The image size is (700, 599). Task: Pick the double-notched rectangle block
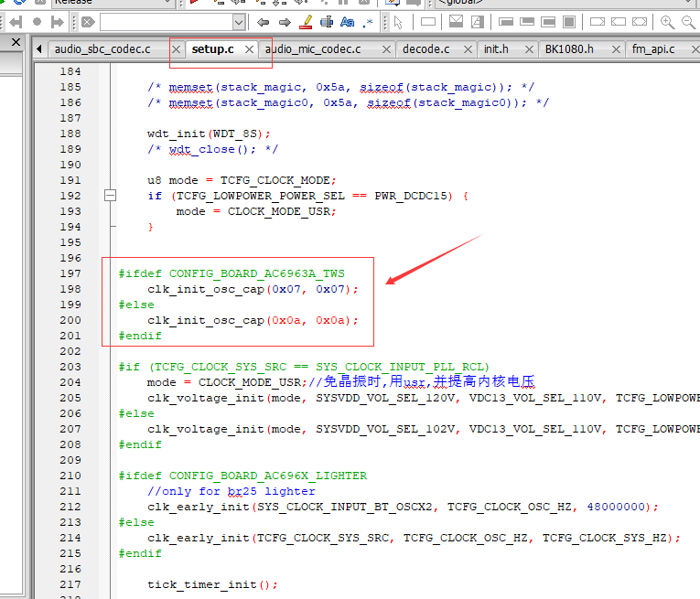point(640,21)
